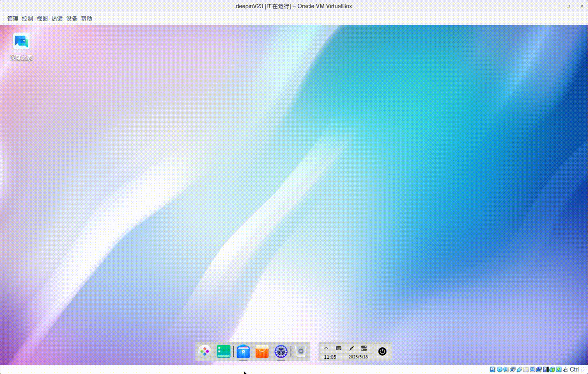Click the USB devices status bar icon

coord(519,369)
